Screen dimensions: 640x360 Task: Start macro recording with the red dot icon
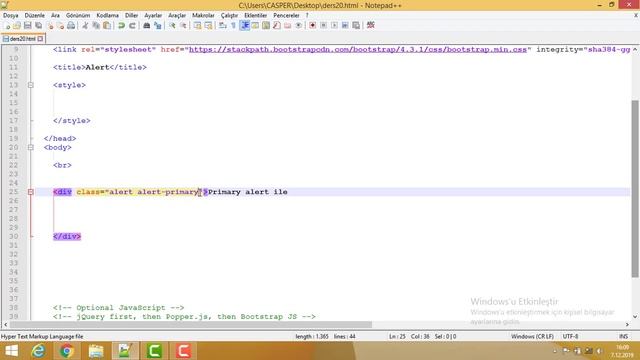tap(313, 25)
